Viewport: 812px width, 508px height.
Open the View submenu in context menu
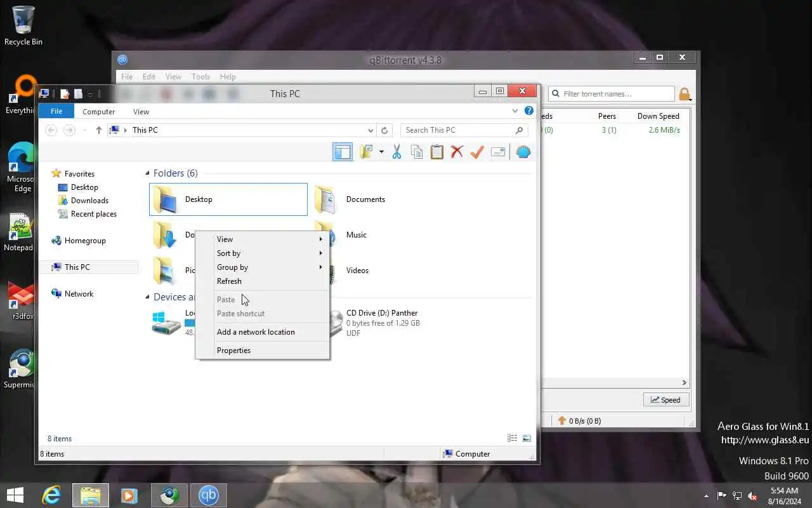coord(263,239)
